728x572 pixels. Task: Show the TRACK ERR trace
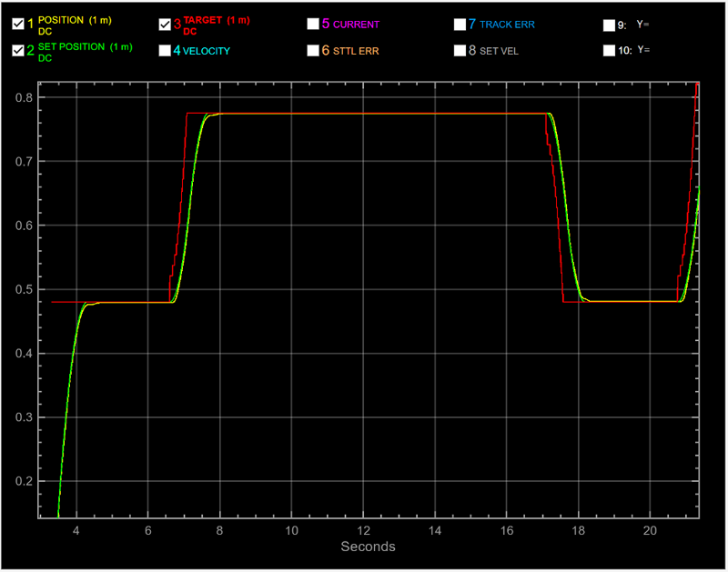[x=460, y=24]
